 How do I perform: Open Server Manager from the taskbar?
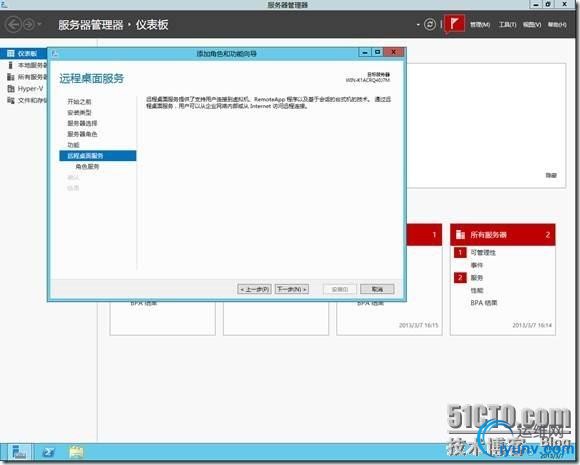tap(18, 452)
